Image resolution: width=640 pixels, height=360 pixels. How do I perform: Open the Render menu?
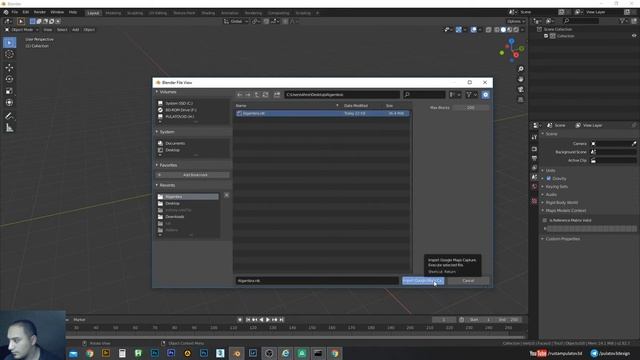pyautogui.click(x=40, y=12)
